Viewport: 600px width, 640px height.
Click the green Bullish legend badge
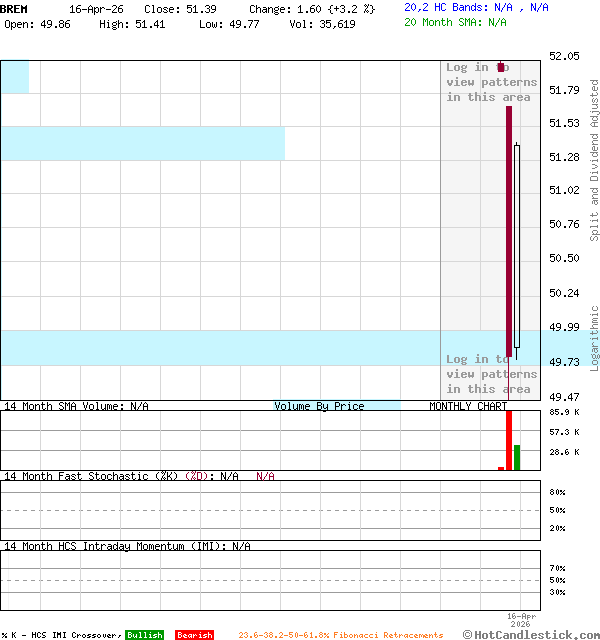pyautogui.click(x=144, y=635)
